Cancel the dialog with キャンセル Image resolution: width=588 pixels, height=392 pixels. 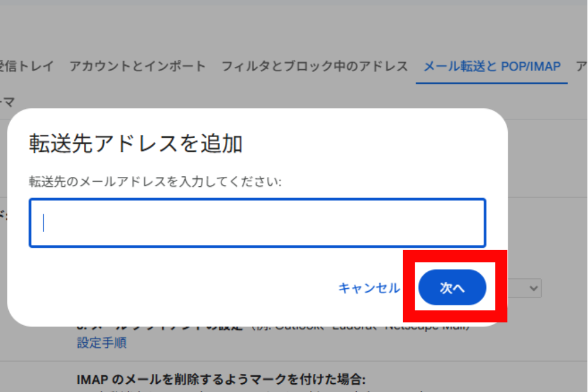point(369,288)
